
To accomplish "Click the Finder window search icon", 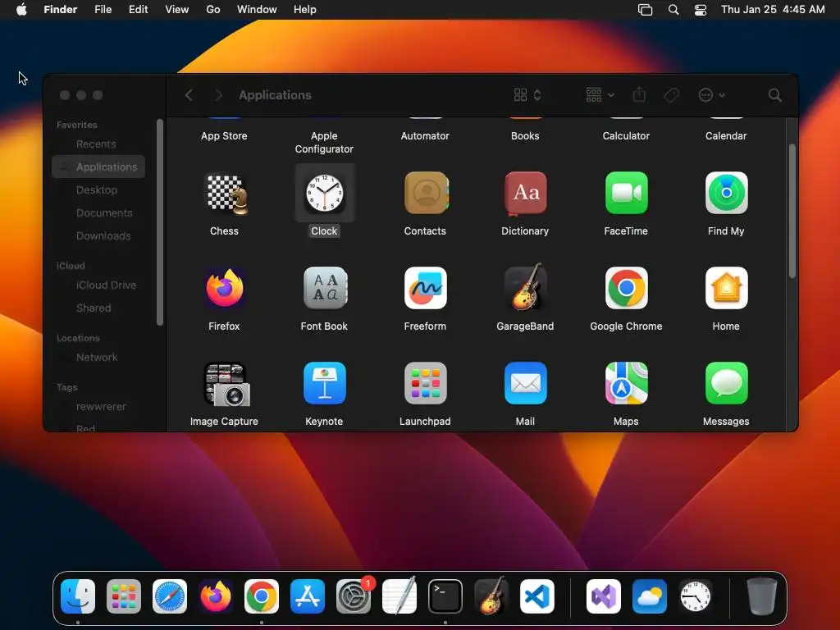I will point(774,95).
